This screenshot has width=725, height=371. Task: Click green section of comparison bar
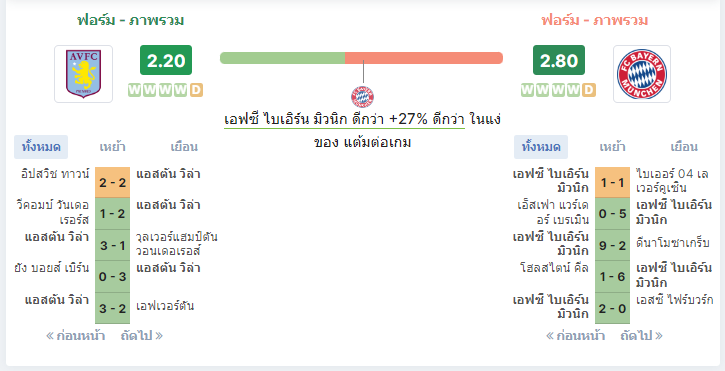point(283,58)
